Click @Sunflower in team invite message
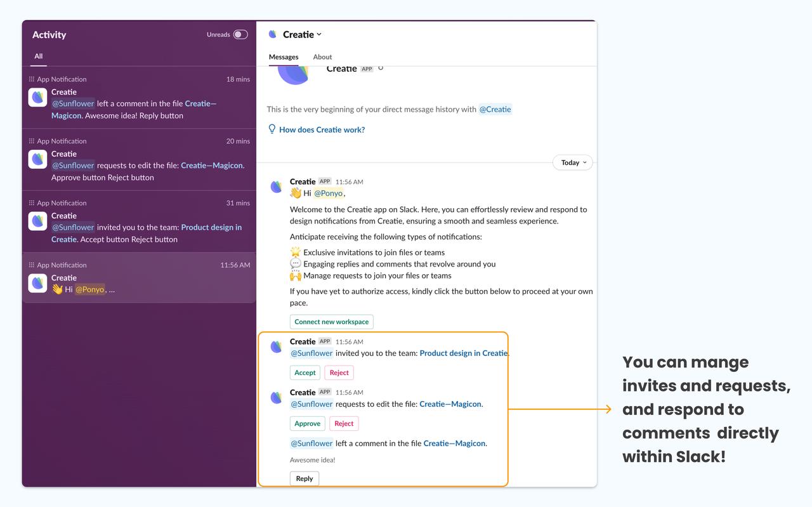The width and height of the screenshot is (812, 507). click(x=311, y=353)
